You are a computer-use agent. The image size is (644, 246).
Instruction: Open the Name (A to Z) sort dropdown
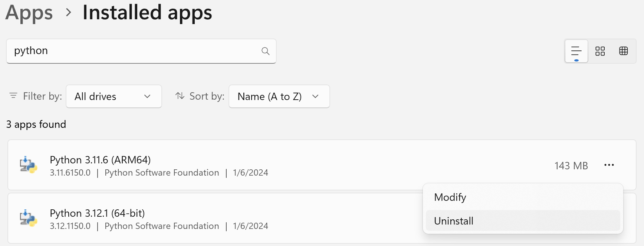coord(279,97)
